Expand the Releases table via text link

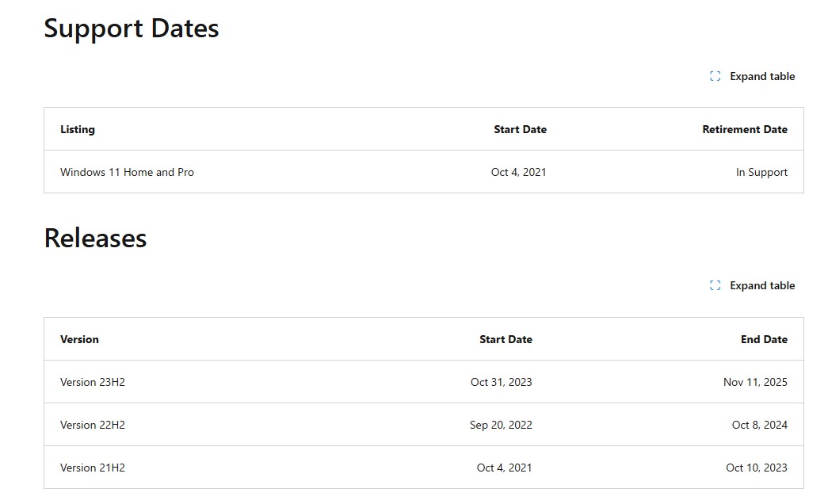(x=762, y=286)
